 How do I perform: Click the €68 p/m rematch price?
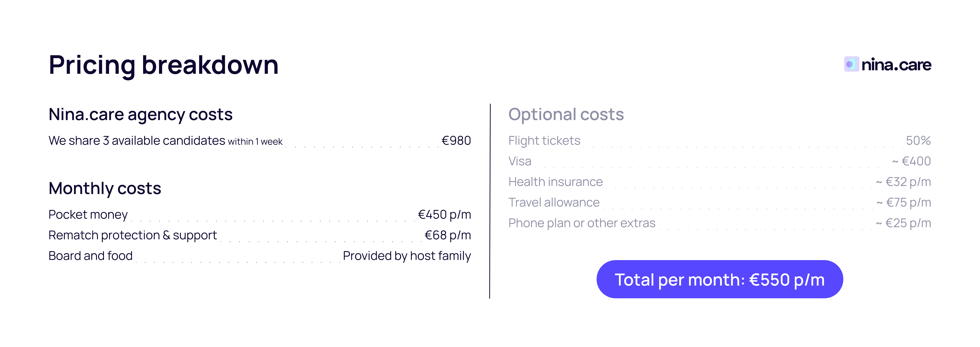point(447,235)
